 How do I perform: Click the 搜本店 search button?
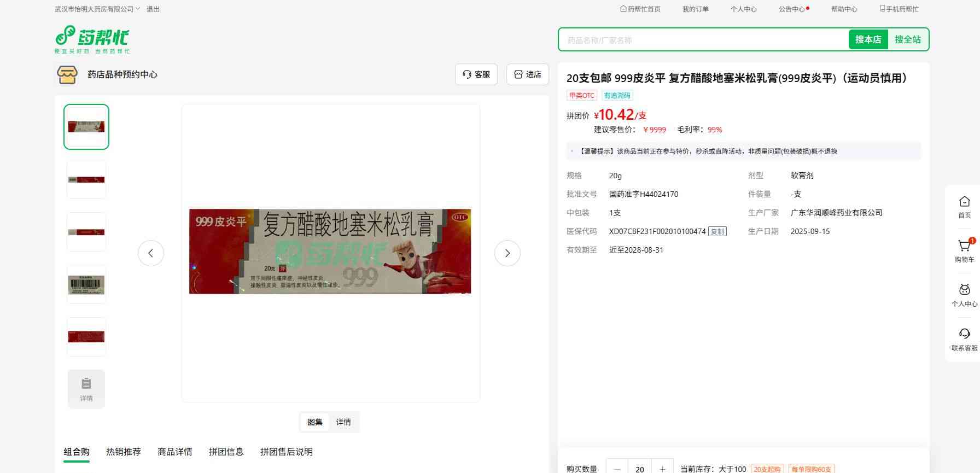point(868,39)
